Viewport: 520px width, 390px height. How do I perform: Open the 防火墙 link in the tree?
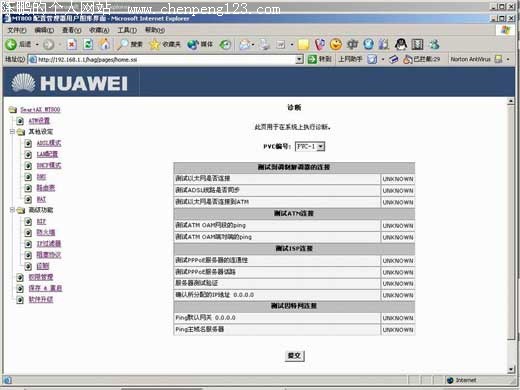tap(46, 233)
